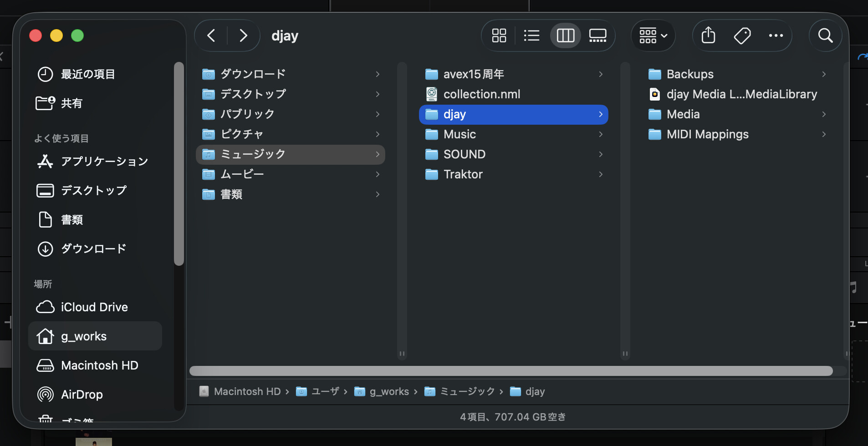
Task: Open AirDrop in the sidebar
Action: [82, 394]
